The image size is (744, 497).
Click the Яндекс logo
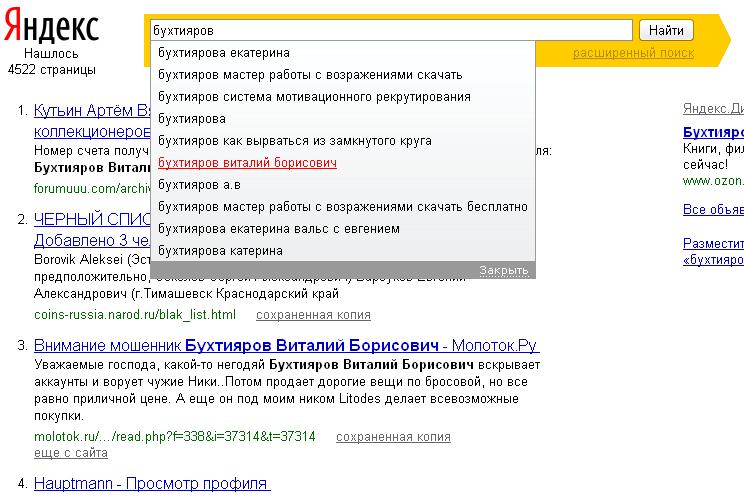click(x=51, y=25)
